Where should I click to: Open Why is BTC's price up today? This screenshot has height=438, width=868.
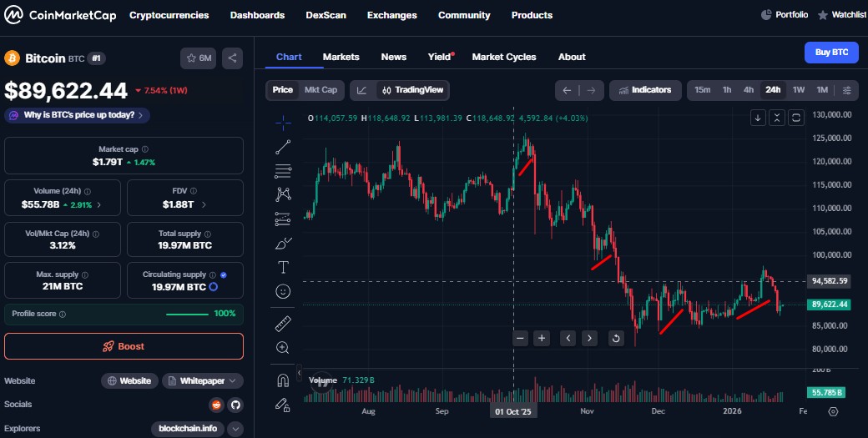78,116
